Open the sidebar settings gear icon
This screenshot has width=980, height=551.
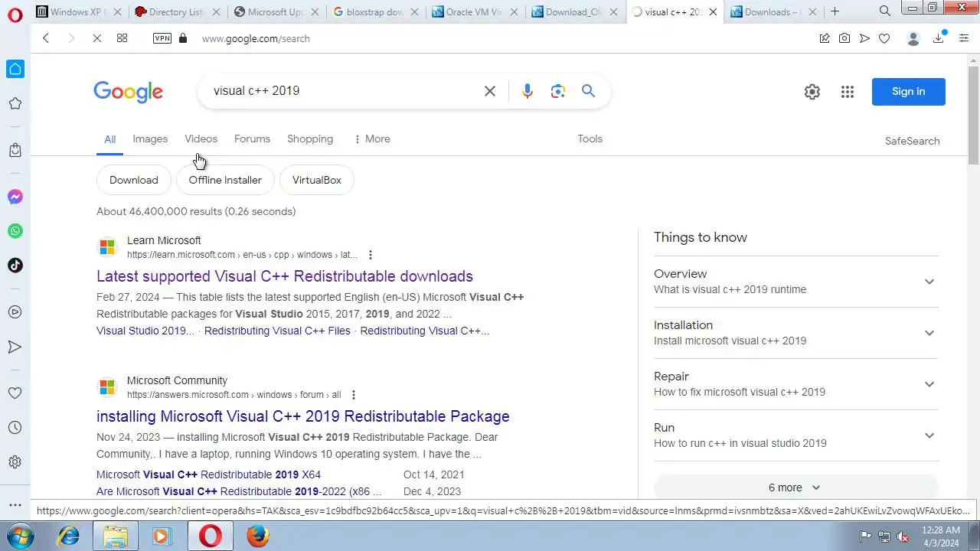point(15,462)
